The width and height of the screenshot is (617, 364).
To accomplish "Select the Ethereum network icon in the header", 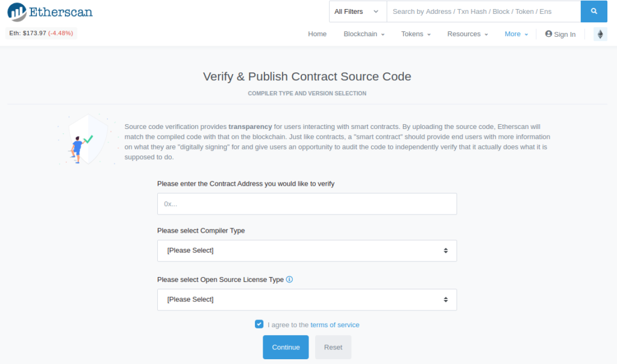I will (600, 34).
